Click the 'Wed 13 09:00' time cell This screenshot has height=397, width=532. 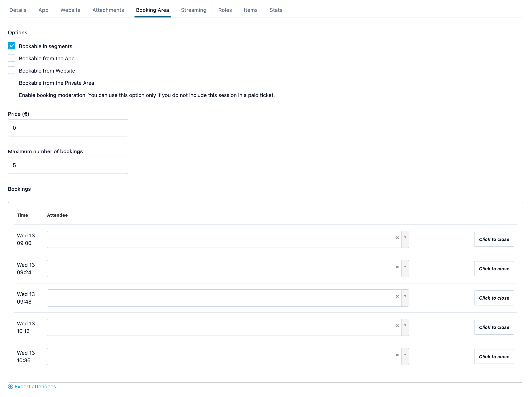[26, 239]
